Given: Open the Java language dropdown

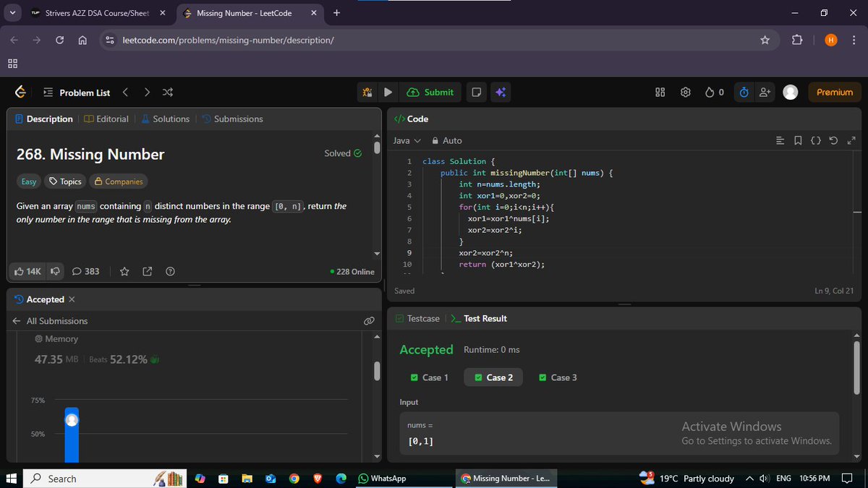Looking at the screenshot, I should click(x=407, y=140).
